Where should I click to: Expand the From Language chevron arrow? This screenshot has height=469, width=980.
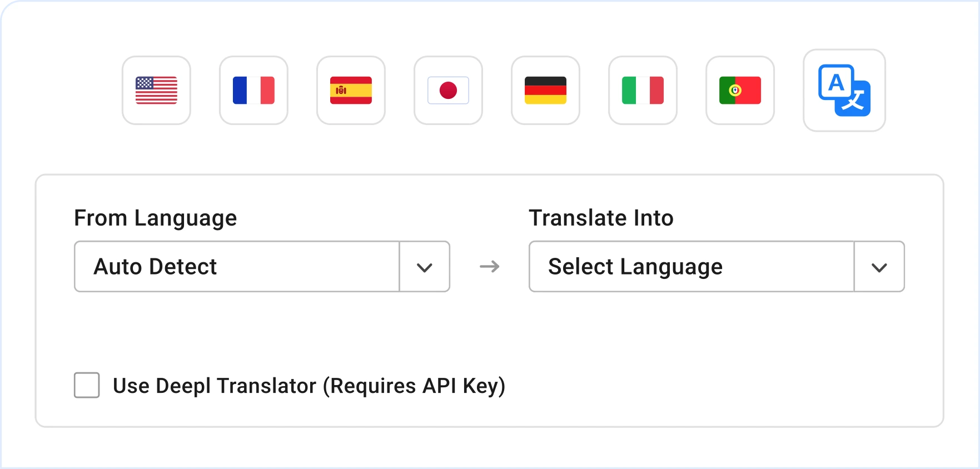pyautogui.click(x=424, y=267)
